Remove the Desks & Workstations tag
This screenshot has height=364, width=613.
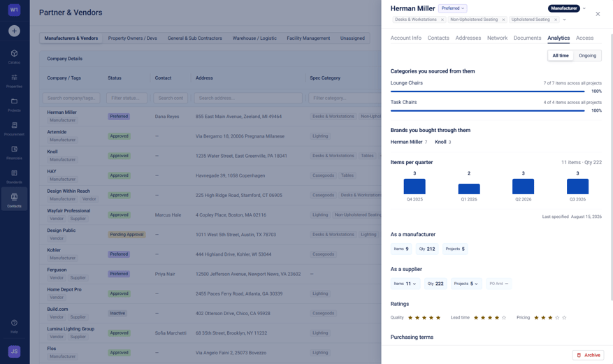442,20
